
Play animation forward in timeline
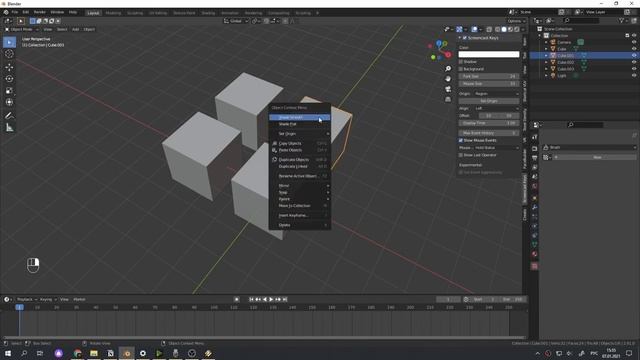pyautogui.click(x=271, y=300)
